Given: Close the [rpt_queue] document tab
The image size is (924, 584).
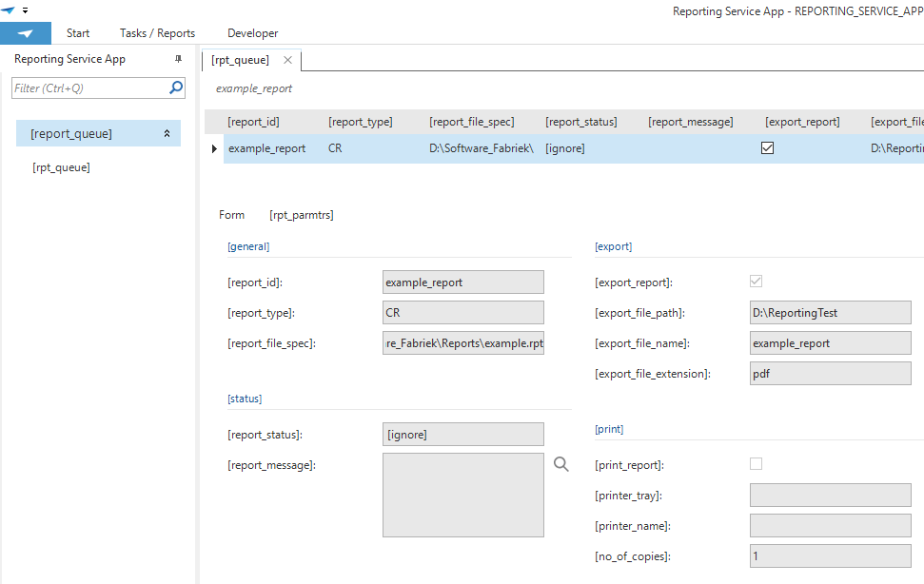Looking at the screenshot, I should coord(287,58).
